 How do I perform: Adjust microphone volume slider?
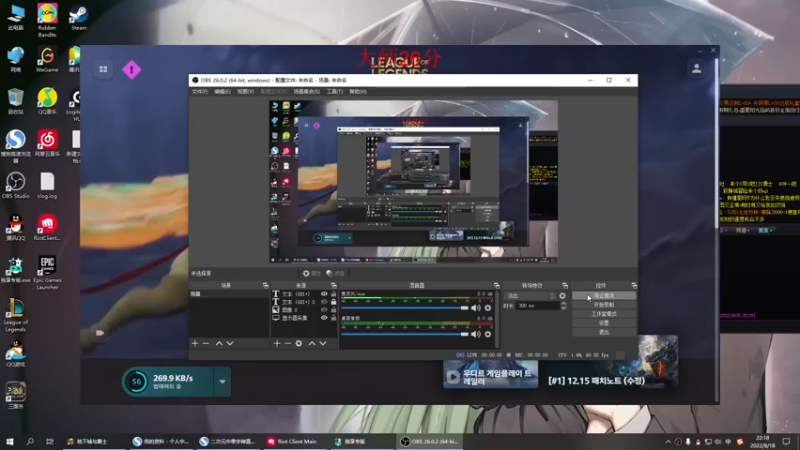405,308
